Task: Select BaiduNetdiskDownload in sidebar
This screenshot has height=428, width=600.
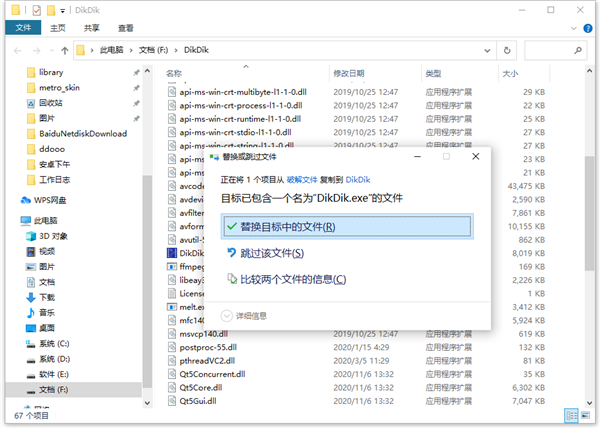Action: coord(83,133)
